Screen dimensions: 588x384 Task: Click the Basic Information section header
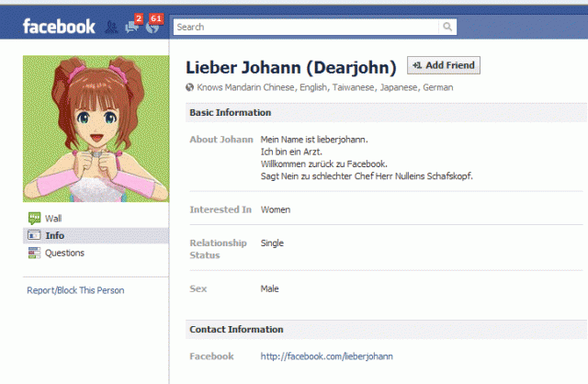pos(386,112)
